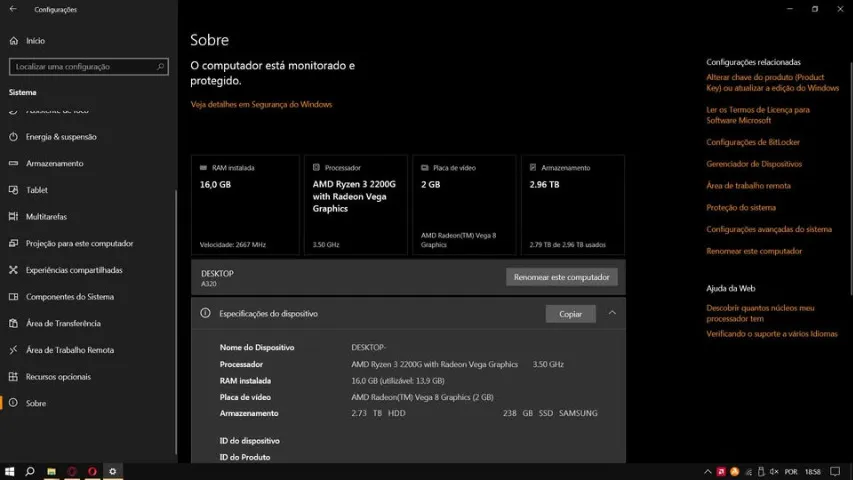Collapse Especificações do dispositivo section
This screenshot has width=853, height=480.
tap(612, 313)
